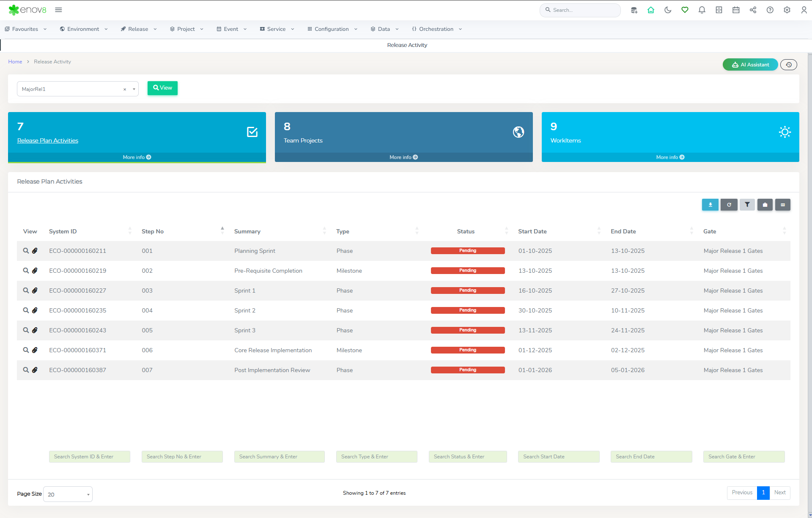View details of the Planning Sprint row
Screen dimensions: 812x518
(x=26, y=251)
